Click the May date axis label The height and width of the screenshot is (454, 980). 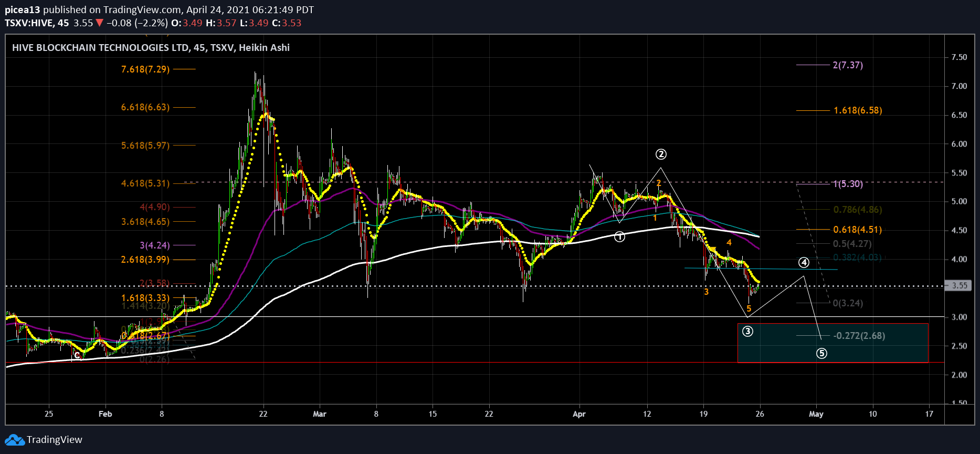point(816,414)
